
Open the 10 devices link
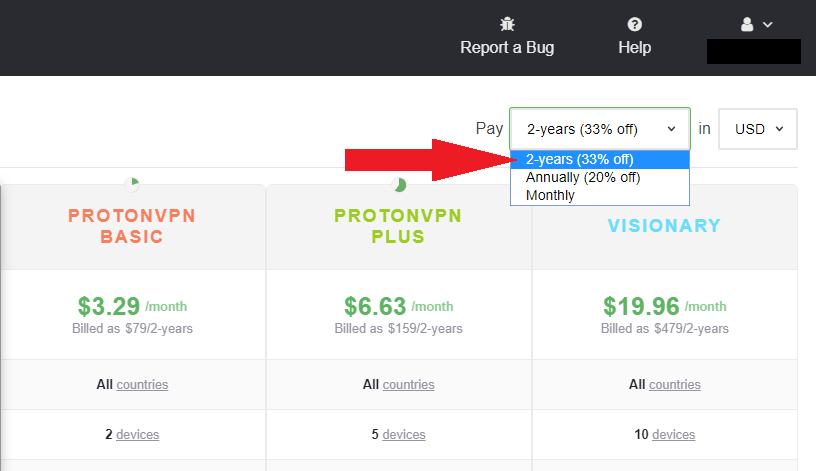[x=673, y=434]
